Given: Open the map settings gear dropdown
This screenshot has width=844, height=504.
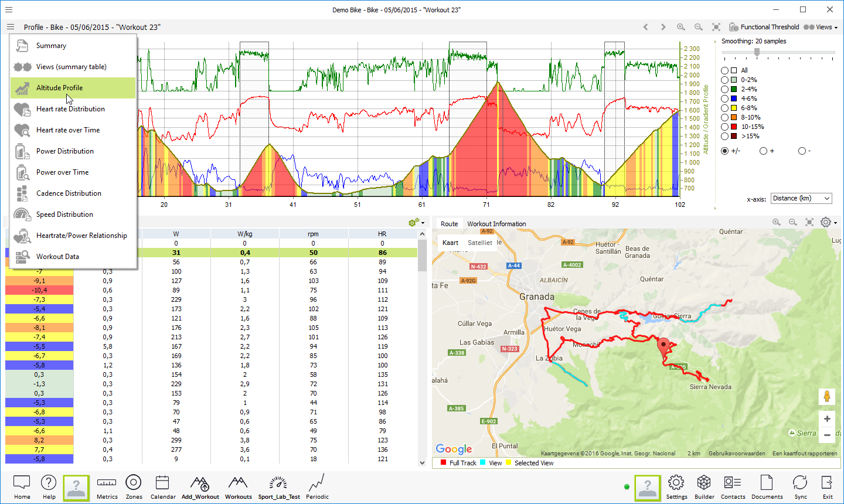Looking at the screenshot, I should tap(828, 223).
